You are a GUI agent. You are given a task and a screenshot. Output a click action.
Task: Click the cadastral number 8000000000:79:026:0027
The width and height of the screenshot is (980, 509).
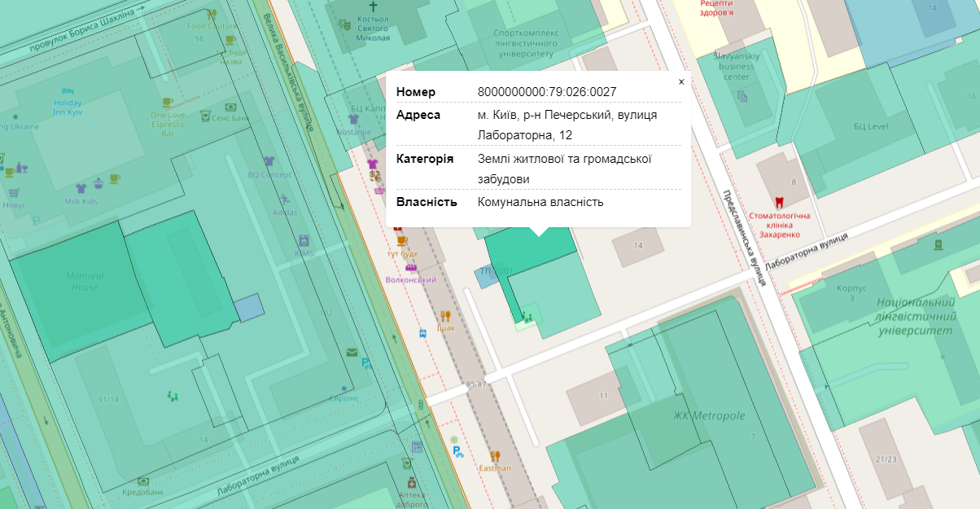(x=546, y=92)
